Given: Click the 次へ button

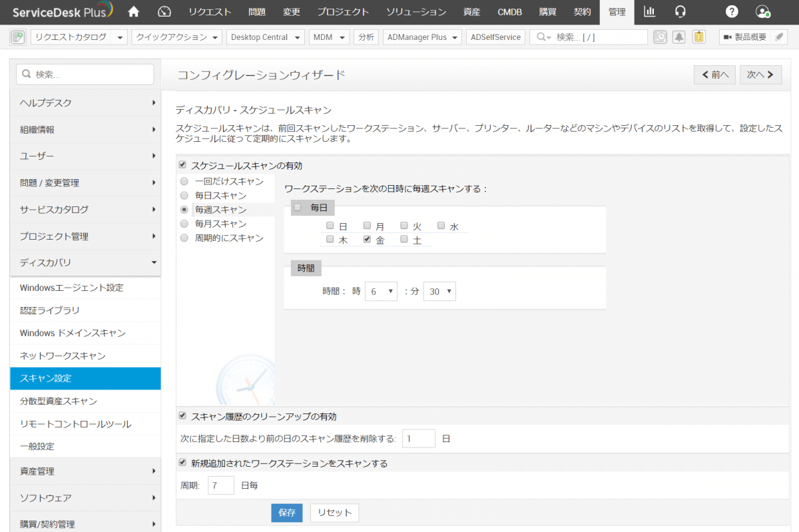Looking at the screenshot, I should coord(760,75).
